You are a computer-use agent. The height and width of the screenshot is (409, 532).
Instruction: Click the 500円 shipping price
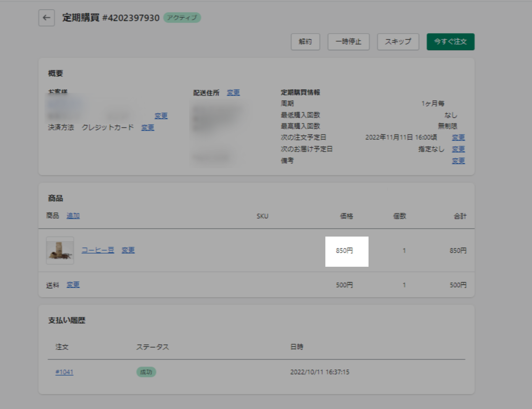(x=344, y=285)
